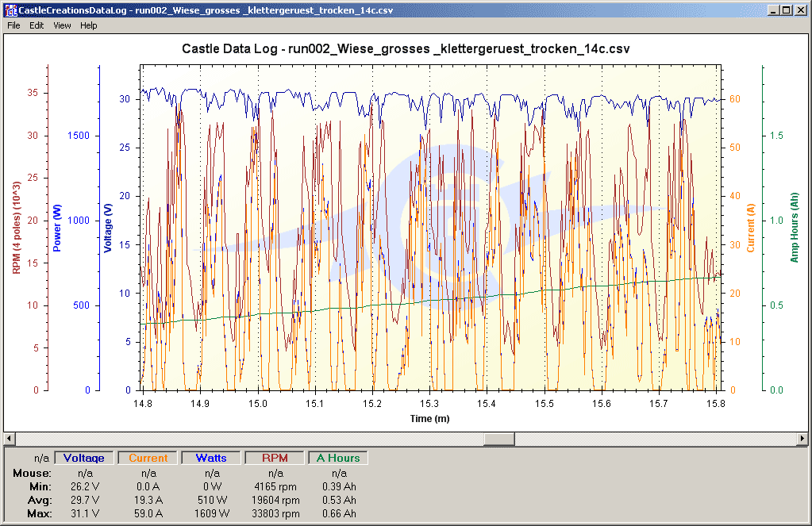Click the max RPM value '33803 rpm'

pyautogui.click(x=275, y=513)
